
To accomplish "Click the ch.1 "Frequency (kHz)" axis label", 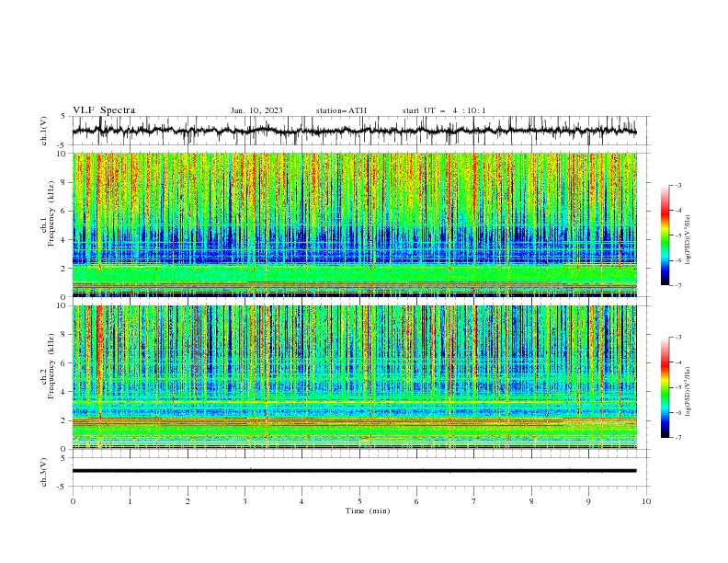I will pyautogui.click(x=51, y=214).
